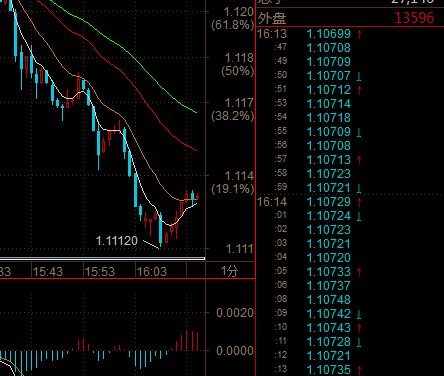
Task: Click the :47 tick price 1.10708
Action: coord(329,48)
